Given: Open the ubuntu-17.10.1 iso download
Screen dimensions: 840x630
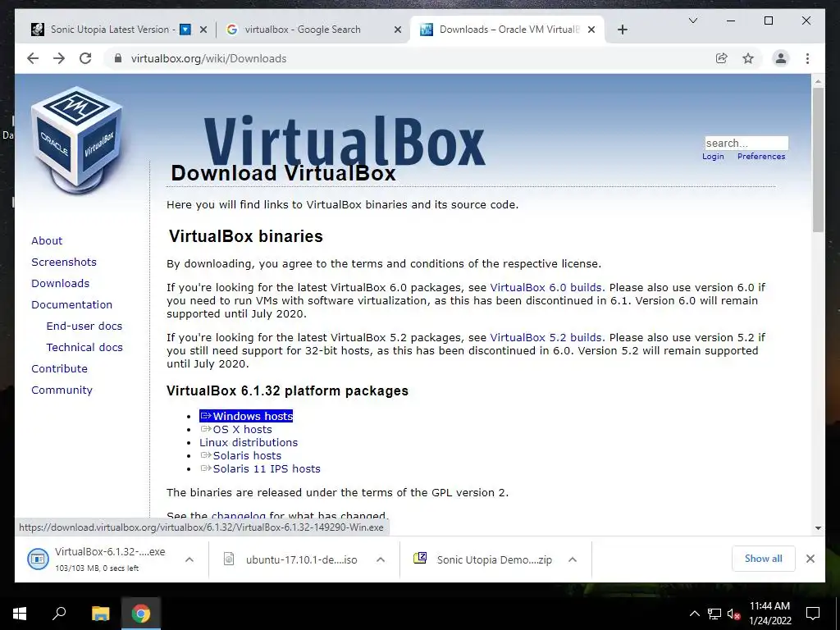Looking at the screenshot, I should 292,559.
